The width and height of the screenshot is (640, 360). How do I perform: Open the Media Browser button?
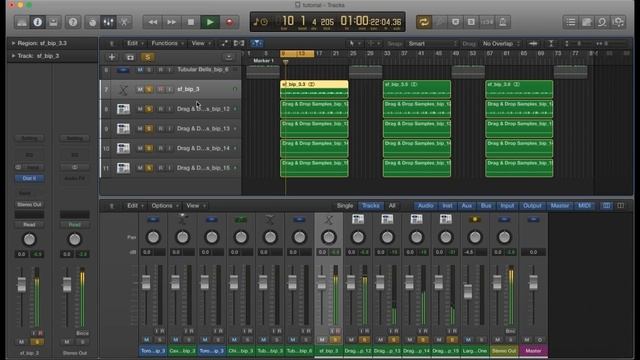(618, 22)
